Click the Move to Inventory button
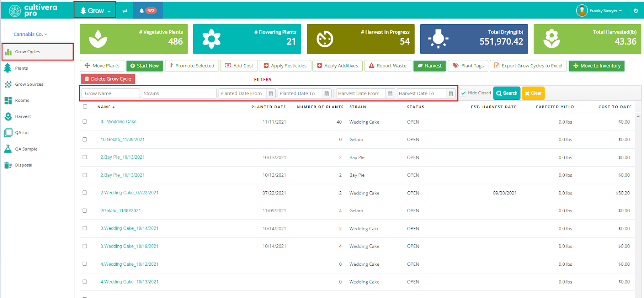 597,66
